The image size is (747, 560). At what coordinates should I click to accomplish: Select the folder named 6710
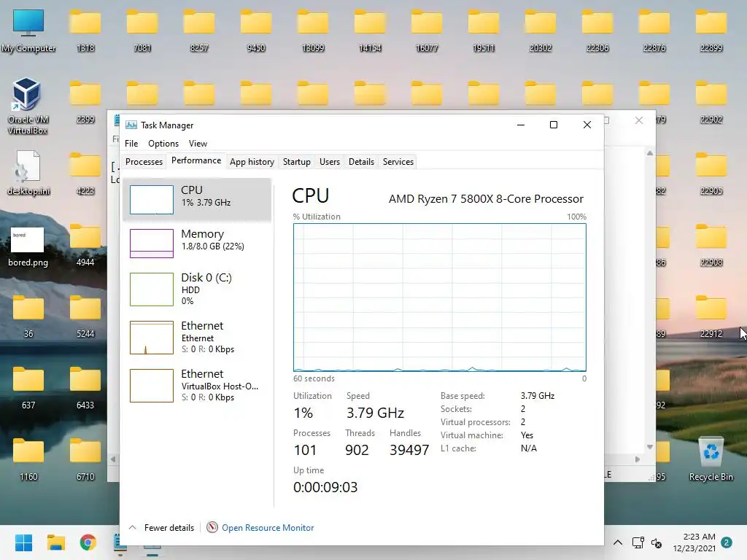click(x=85, y=459)
